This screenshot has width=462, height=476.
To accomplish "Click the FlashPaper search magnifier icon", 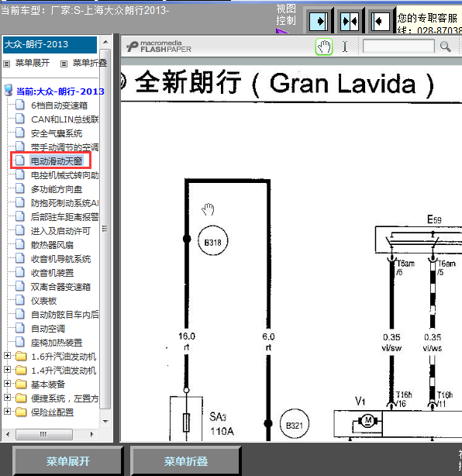I will [445, 47].
